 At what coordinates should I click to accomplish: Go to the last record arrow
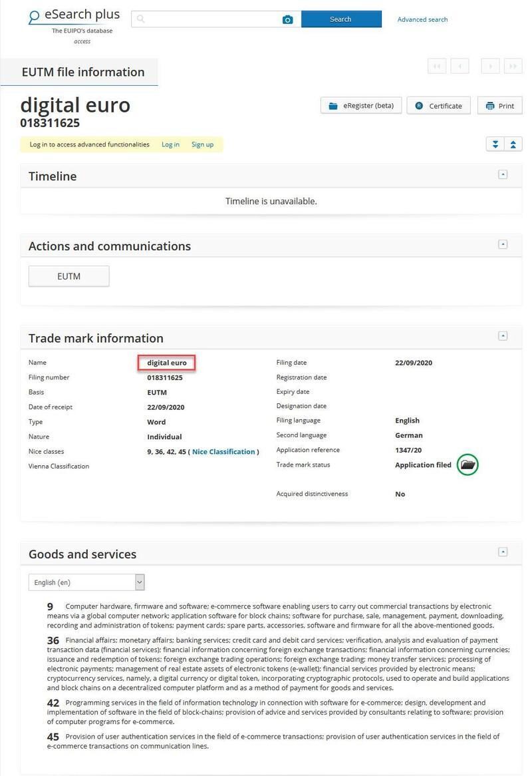[x=513, y=66]
